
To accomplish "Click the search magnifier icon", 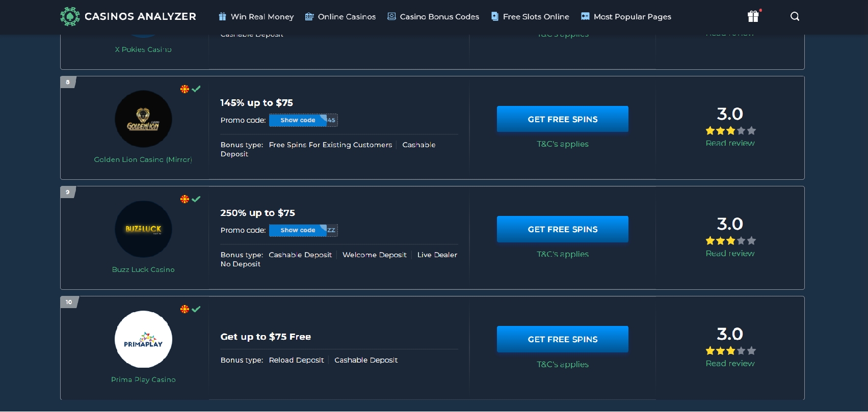I will 795,16.
